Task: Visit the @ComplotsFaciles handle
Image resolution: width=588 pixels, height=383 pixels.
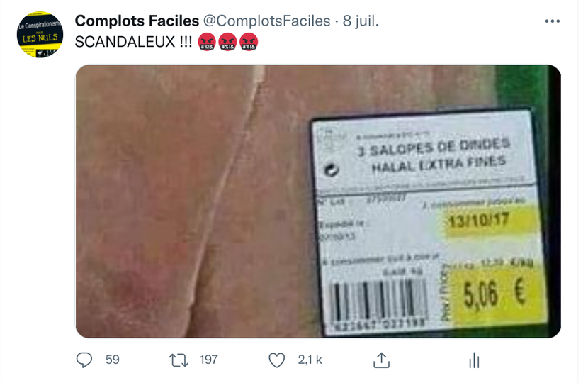Action: pos(266,21)
